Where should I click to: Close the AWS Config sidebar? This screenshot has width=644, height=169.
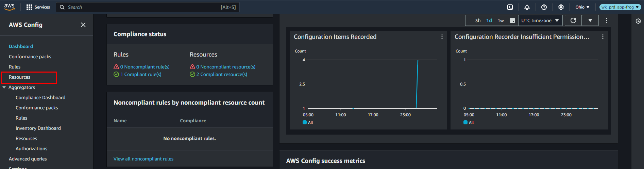(x=83, y=25)
